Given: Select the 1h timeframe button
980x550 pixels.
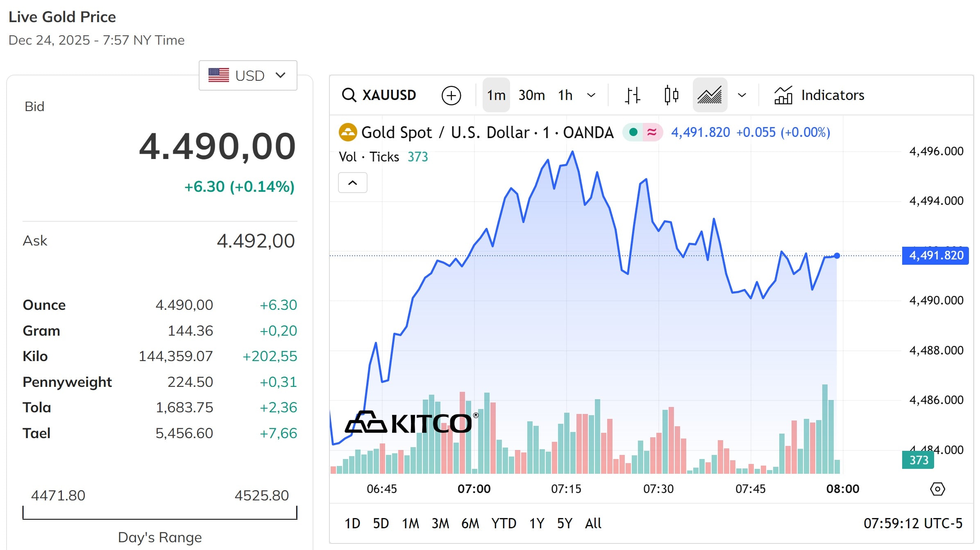Looking at the screenshot, I should pos(565,95).
